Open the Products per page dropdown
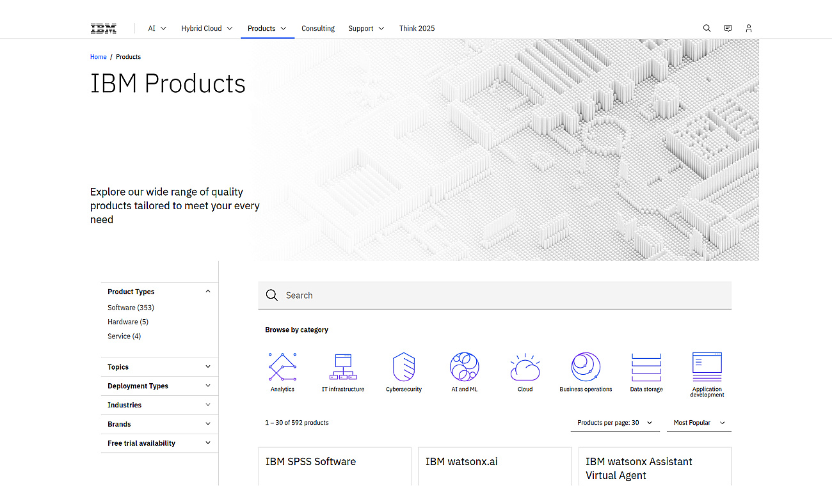Screen dimensions: 832x504 tap(615, 423)
